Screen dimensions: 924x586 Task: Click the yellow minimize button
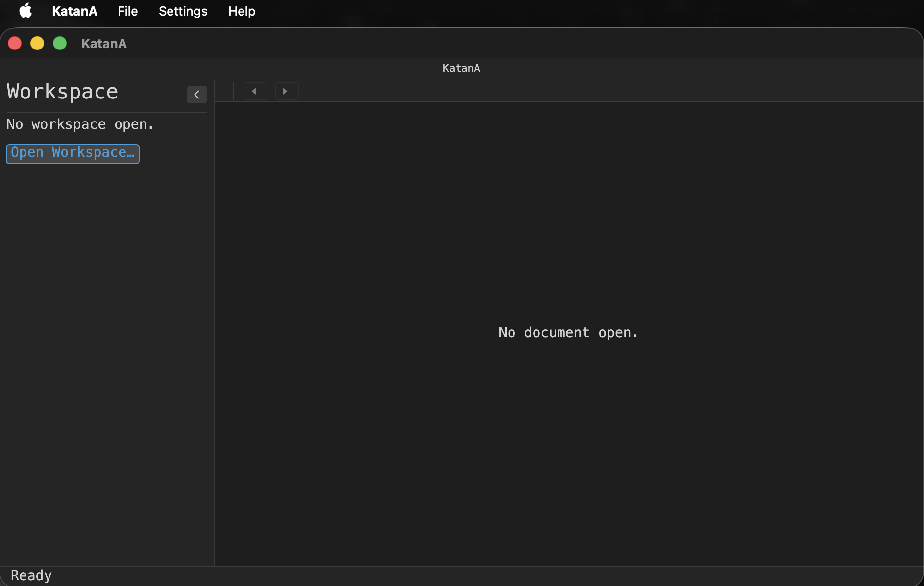(37, 43)
